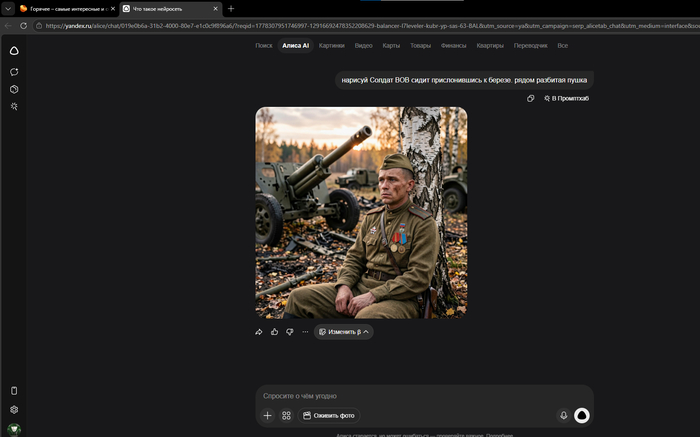The width and height of the screenshot is (700, 437).
Task: Open the user profile avatar
Action: [14, 429]
